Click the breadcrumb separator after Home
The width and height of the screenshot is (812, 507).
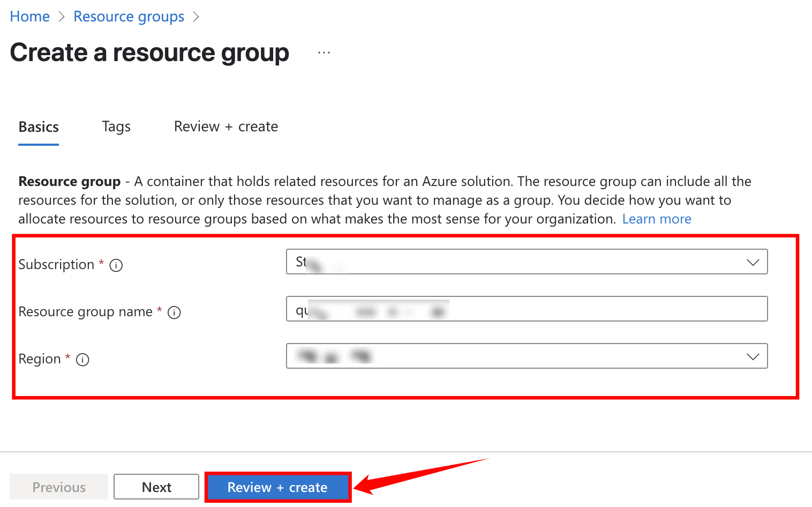click(x=61, y=17)
